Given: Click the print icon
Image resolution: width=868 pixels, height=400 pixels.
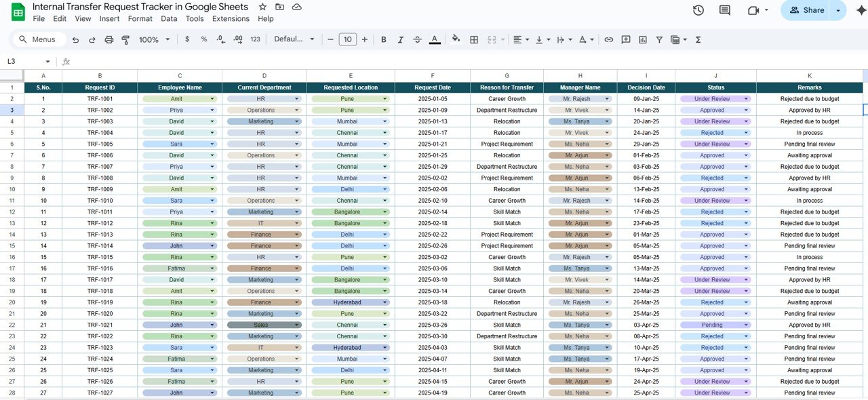Looking at the screenshot, I should (x=109, y=40).
